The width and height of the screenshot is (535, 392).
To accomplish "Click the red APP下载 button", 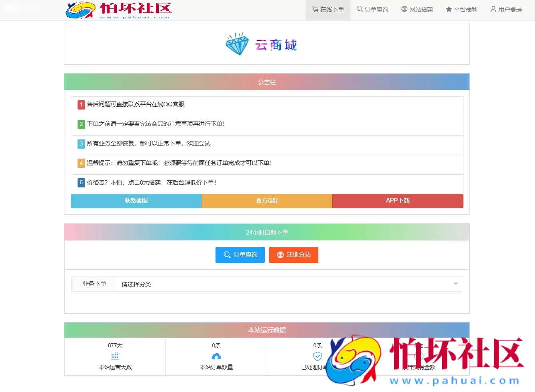I will coord(397,201).
